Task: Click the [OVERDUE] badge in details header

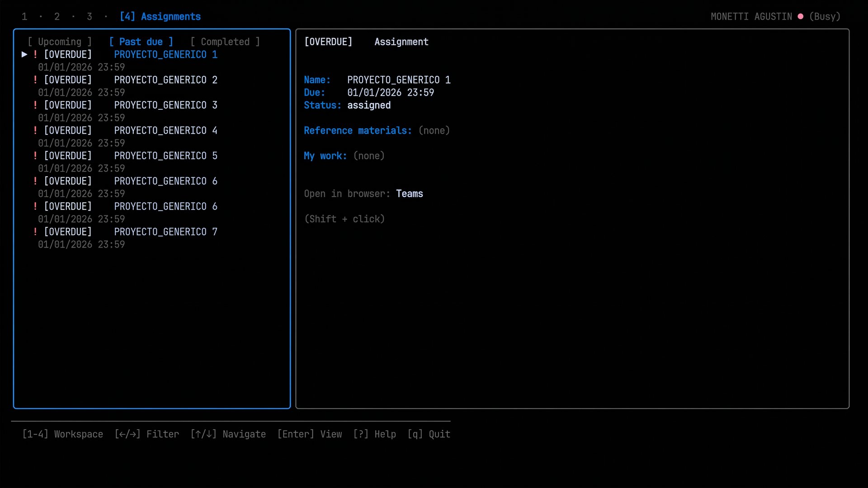Action: pyautogui.click(x=328, y=42)
